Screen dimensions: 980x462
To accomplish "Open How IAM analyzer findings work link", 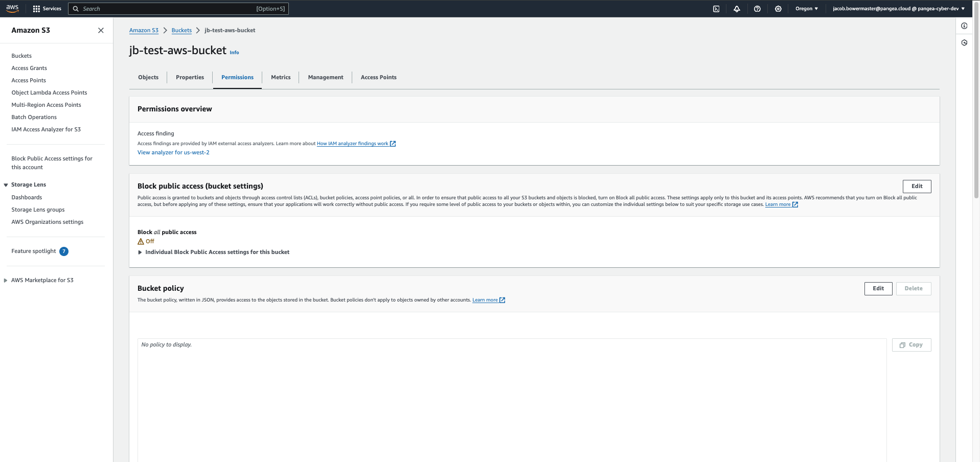I will [352, 144].
